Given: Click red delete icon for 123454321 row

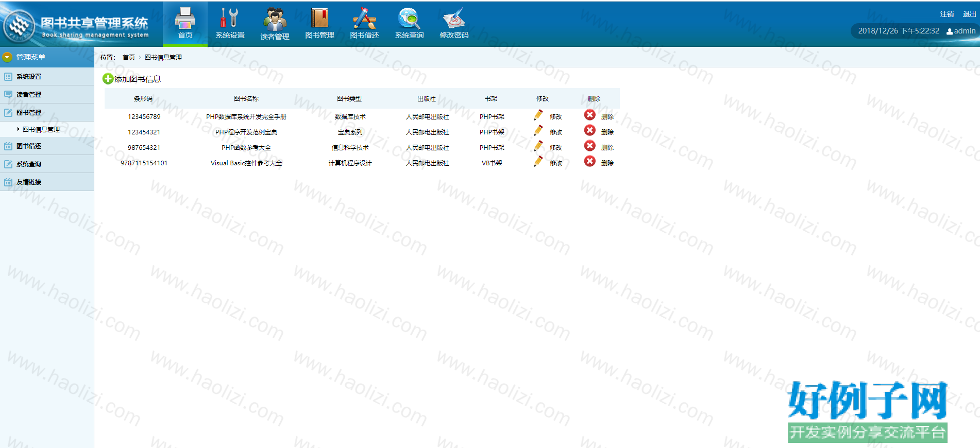Looking at the screenshot, I should [x=590, y=130].
